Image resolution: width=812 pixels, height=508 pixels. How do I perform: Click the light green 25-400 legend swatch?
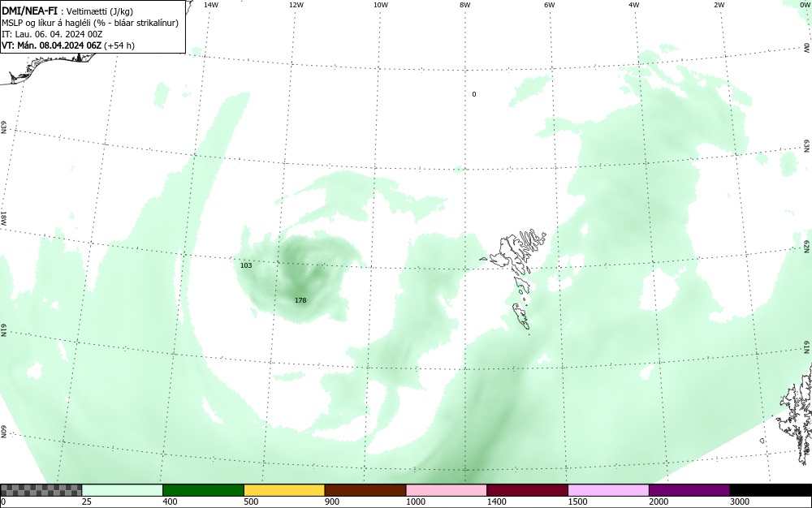click(123, 490)
